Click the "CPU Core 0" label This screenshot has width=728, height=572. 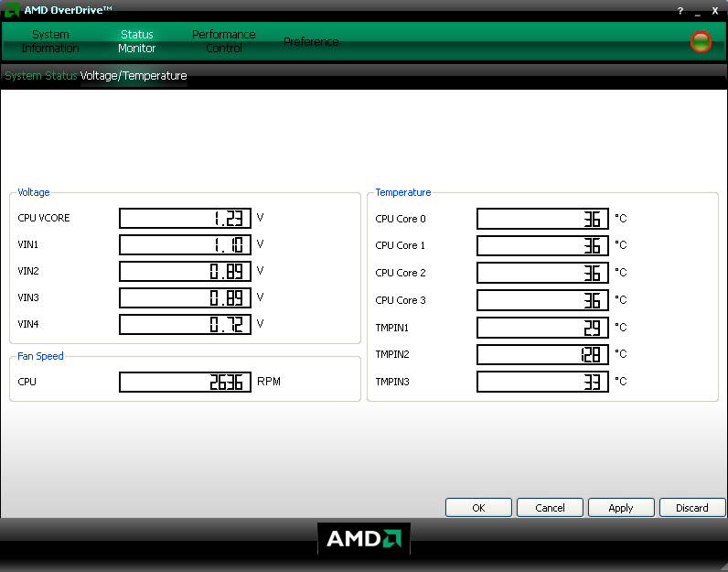tap(401, 219)
